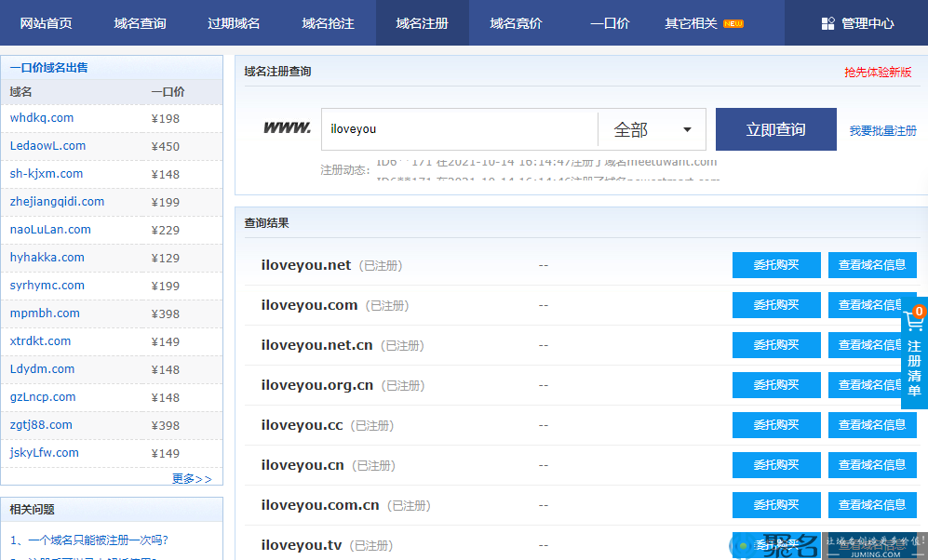
Task: View domain info for iloveyou.cc
Action: [872, 425]
